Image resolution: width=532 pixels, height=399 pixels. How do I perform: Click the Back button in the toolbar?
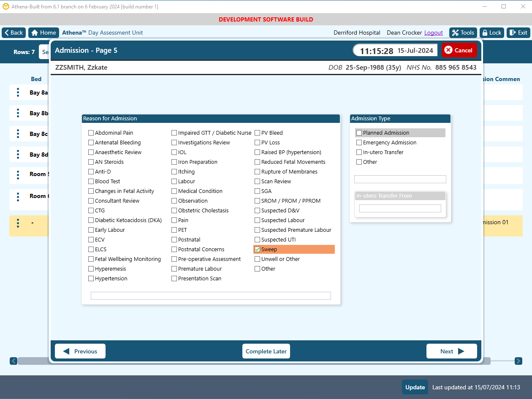tap(14, 33)
